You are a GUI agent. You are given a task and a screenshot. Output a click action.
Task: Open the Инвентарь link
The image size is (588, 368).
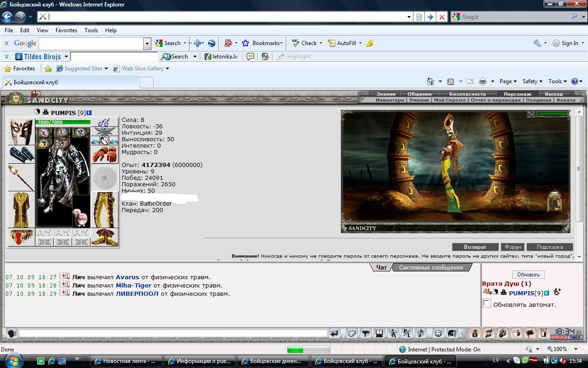point(390,100)
